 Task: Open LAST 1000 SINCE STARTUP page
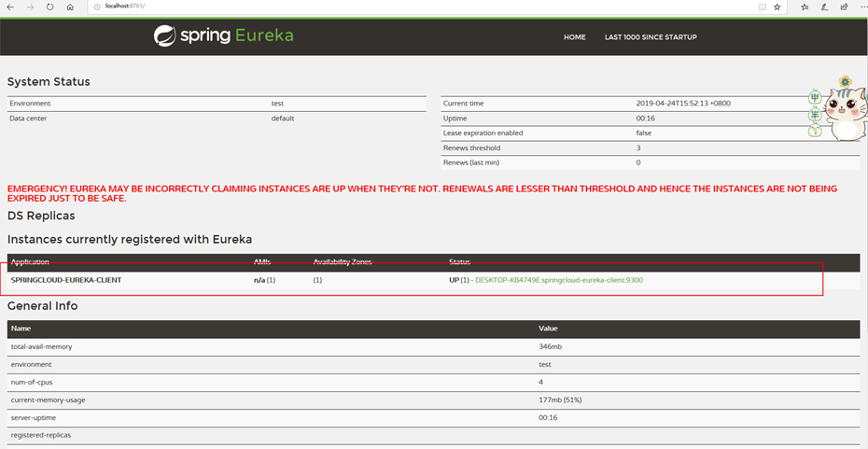tap(651, 37)
